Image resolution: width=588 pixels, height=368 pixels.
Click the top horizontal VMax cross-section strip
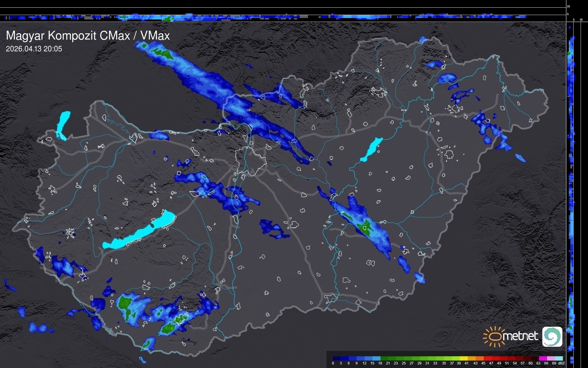coord(283,17)
